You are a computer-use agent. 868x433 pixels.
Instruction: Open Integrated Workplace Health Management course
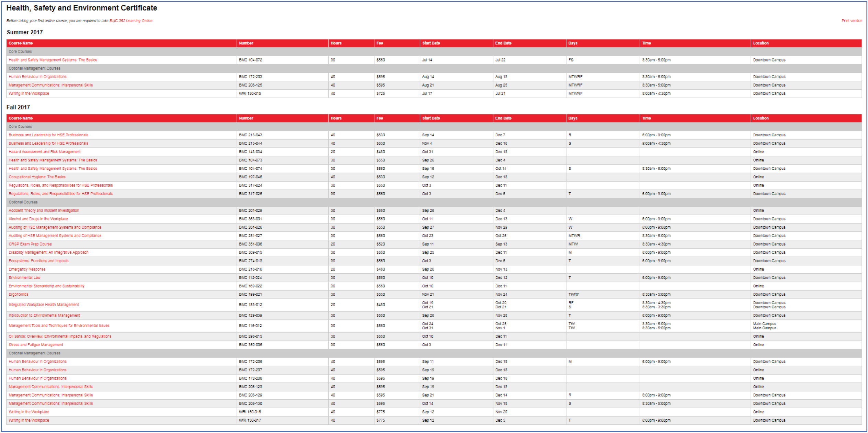click(44, 305)
